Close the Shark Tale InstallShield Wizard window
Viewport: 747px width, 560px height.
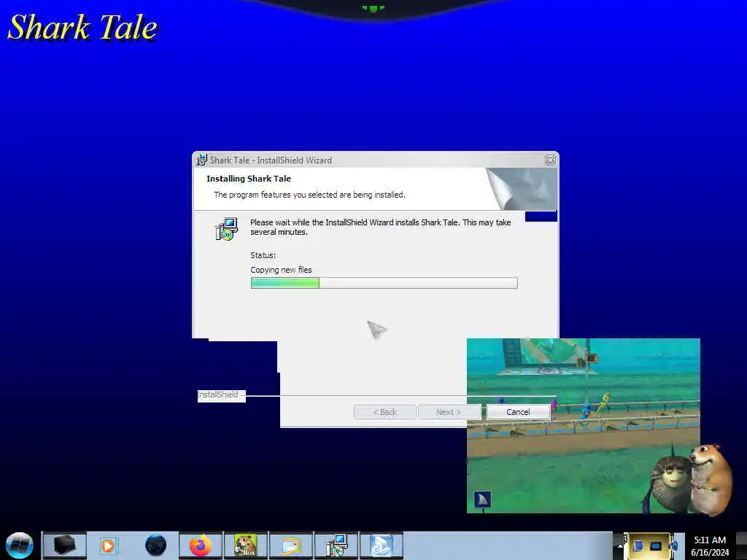550,160
